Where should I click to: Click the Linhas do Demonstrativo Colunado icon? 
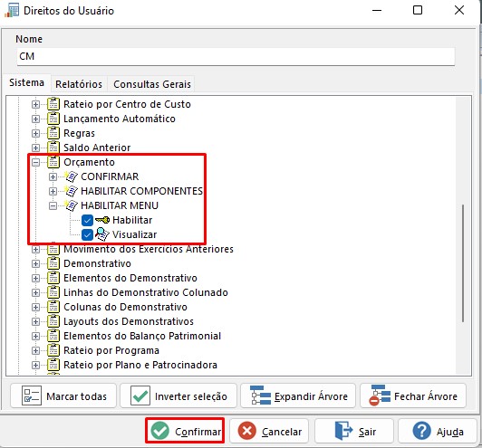[53, 292]
